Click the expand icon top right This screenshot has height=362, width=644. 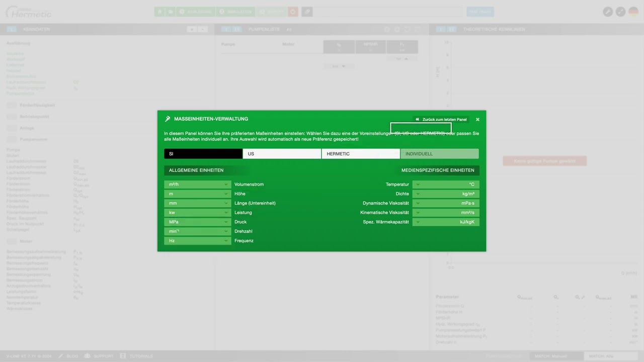tap(621, 12)
